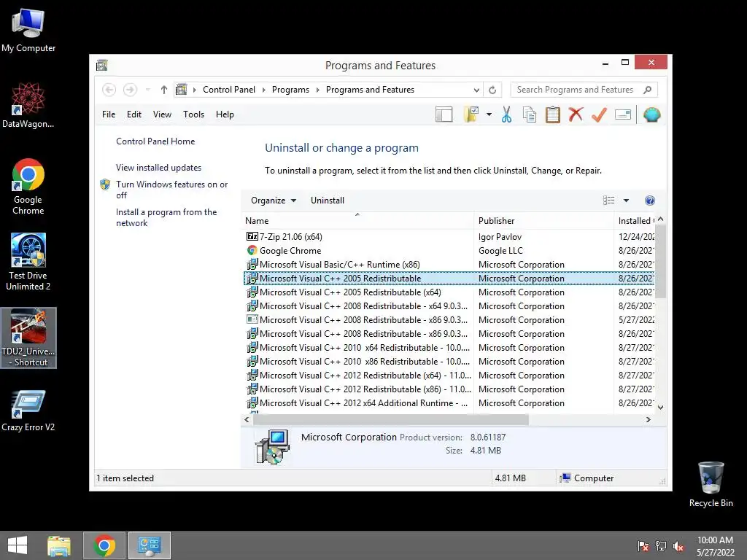Click View installed updates link

click(x=158, y=168)
